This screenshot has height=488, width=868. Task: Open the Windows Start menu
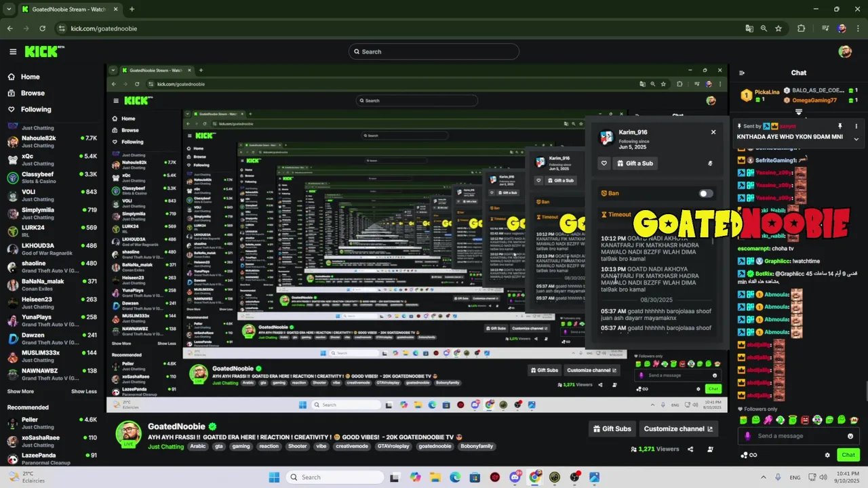[274, 477]
